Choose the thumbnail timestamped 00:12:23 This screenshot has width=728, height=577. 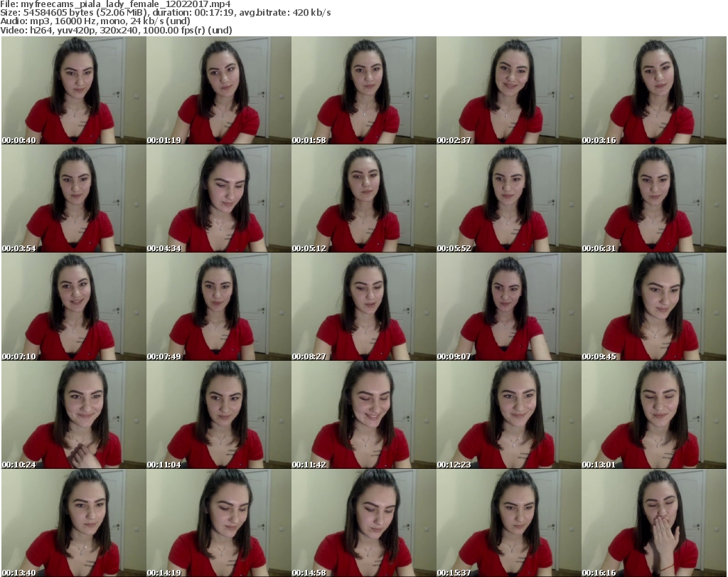508,414
